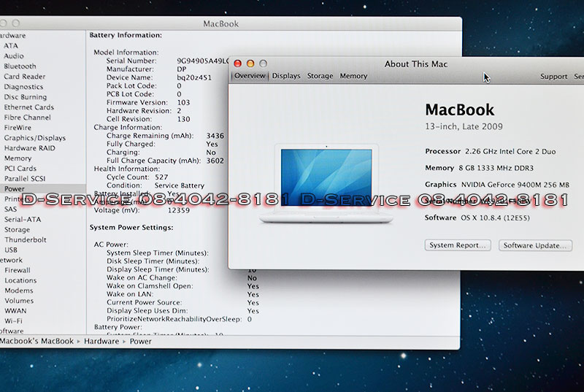Click the Graphics NVIDIA GeForce 9400M text
This screenshot has height=392, width=584.
point(497,185)
